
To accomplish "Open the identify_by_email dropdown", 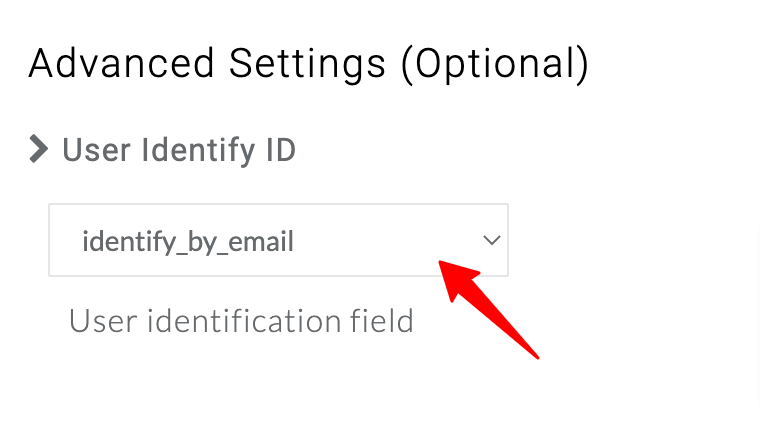I will (x=278, y=240).
